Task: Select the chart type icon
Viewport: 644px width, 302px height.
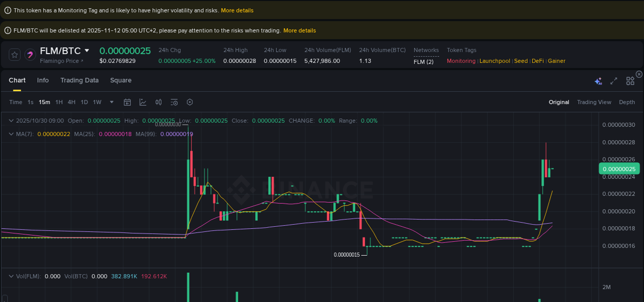Action: click(x=143, y=102)
